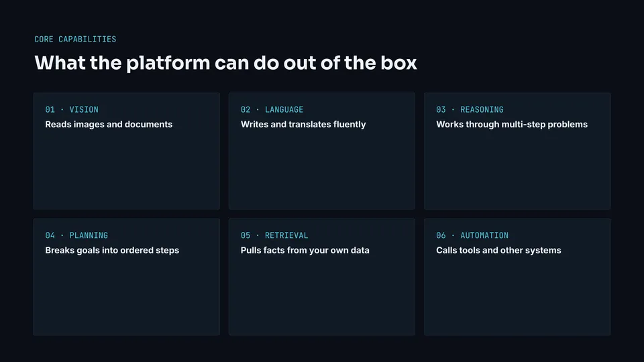Click 'Breaks goals into ordered steps' text
The height and width of the screenshot is (362, 644).
(112, 250)
